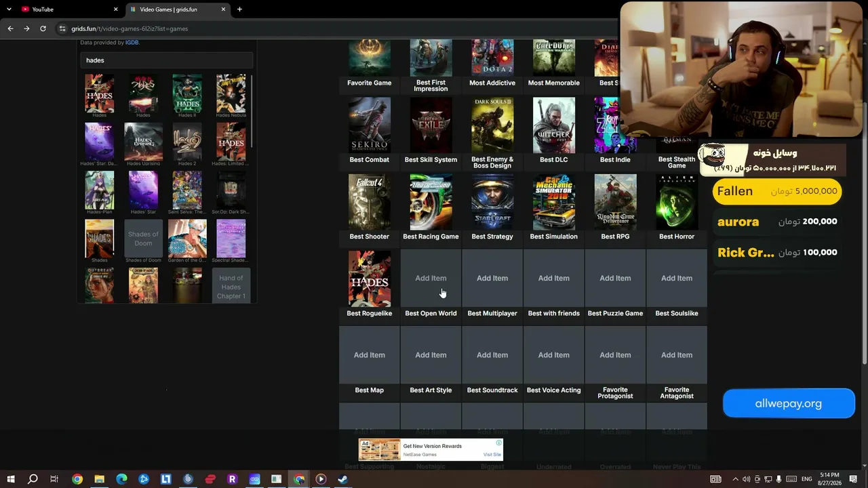Switch to the YouTube tab
The width and height of the screenshot is (868, 488).
pyautogui.click(x=68, y=9)
